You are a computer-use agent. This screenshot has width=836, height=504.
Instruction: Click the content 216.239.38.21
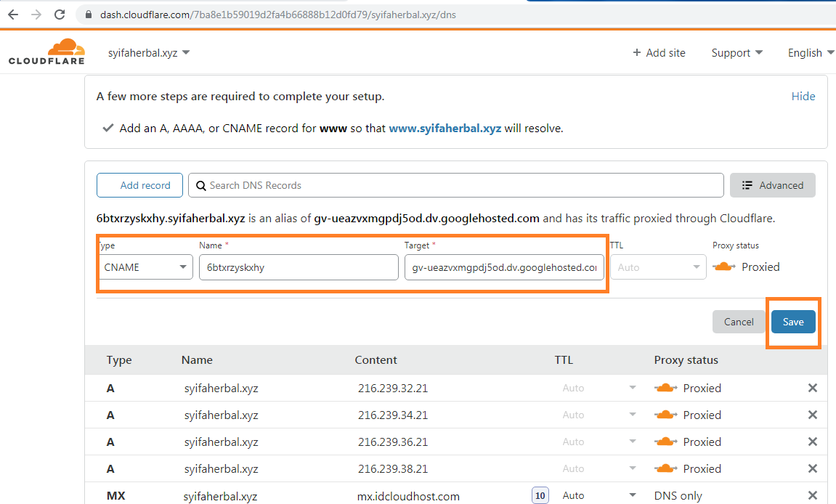[393, 469]
